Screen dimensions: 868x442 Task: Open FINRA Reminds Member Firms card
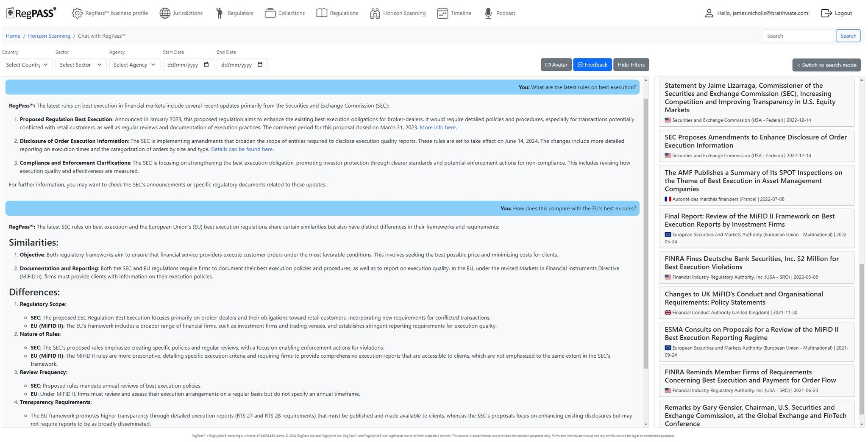coord(757,381)
